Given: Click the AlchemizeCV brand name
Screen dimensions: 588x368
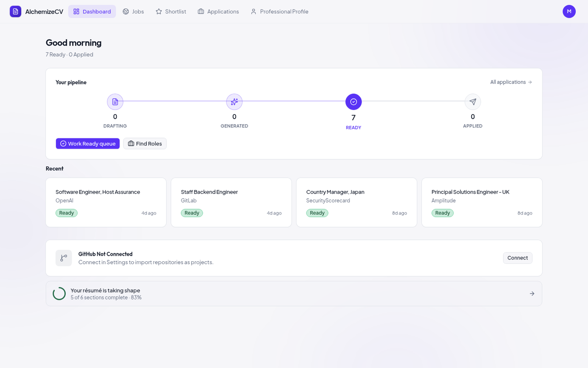Looking at the screenshot, I should 44,11.
